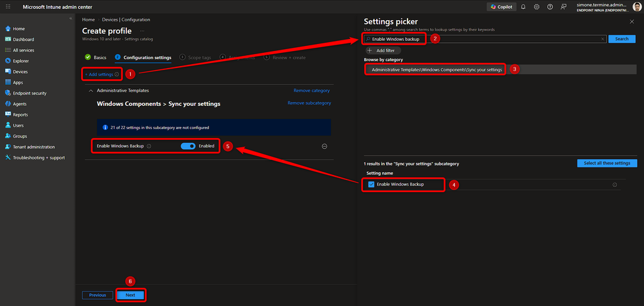
Task: Click into the settings picker search field
Action: [485, 38]
